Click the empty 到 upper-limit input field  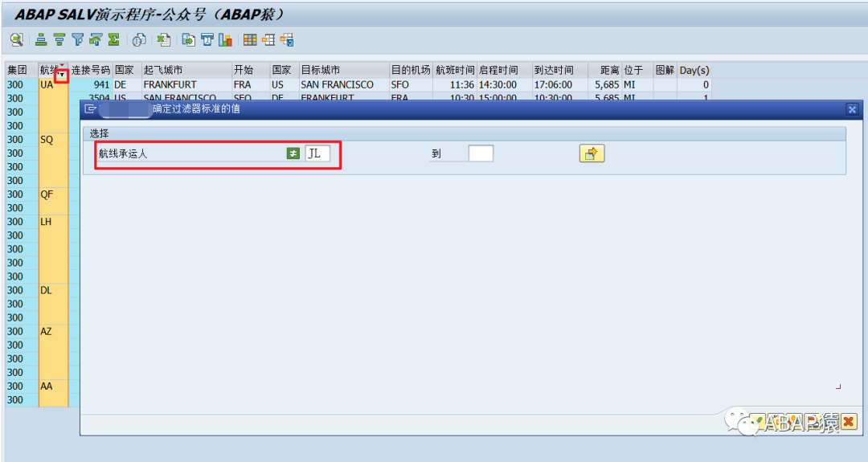coord(481,153)
